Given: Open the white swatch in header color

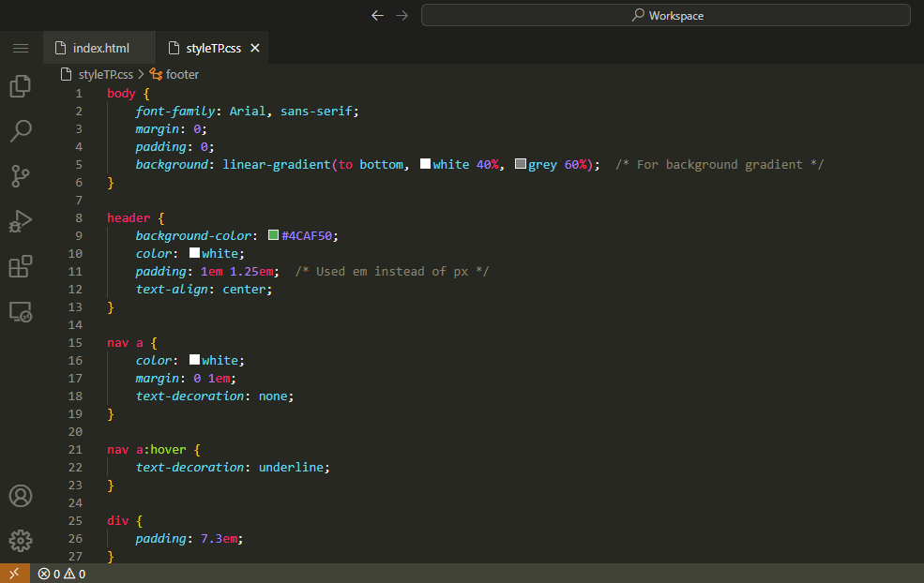Looking at the screenshot, I should pos(194,253).
